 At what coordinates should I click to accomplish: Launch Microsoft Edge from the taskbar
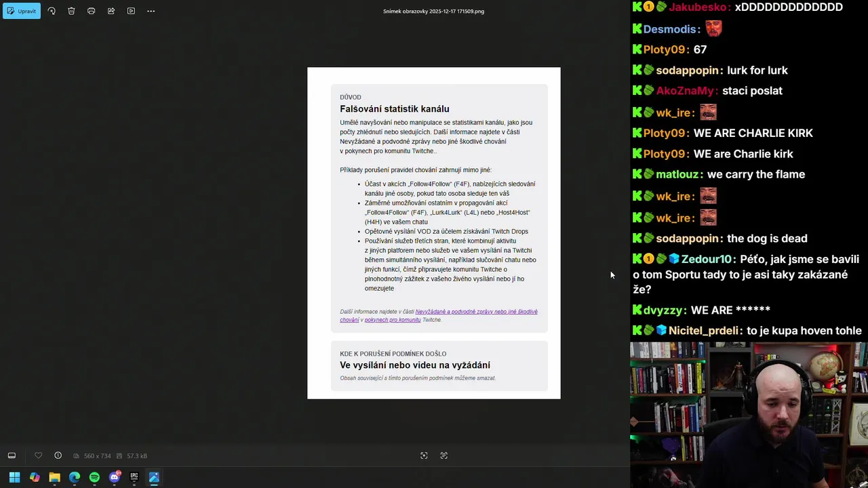click(74, 477)
